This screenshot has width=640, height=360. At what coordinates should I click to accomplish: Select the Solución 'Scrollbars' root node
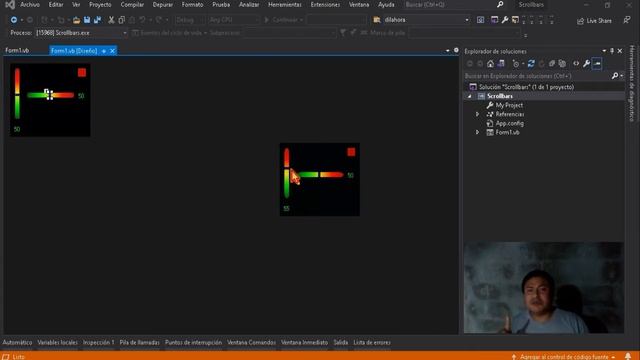point(526,87)
